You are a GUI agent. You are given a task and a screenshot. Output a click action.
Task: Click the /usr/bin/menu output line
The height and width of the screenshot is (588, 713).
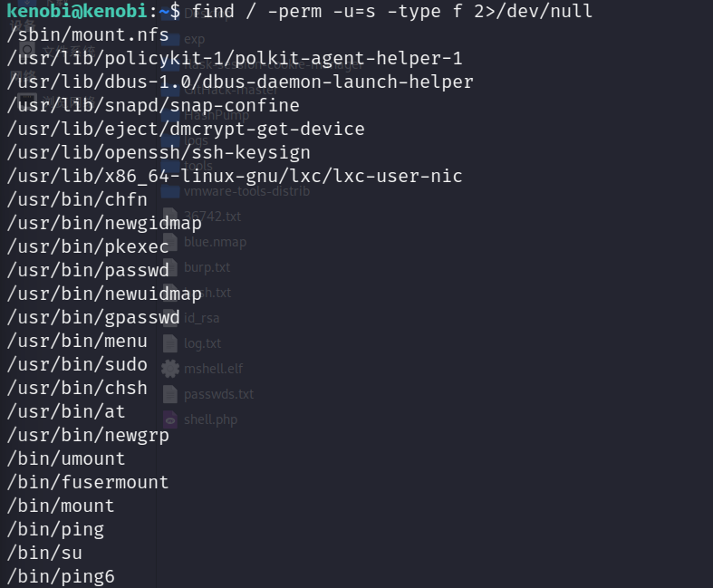coord(77,341)
